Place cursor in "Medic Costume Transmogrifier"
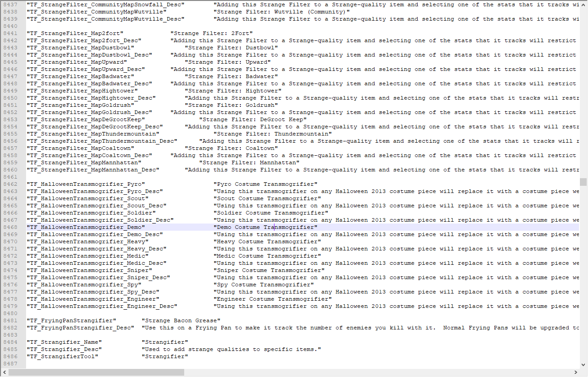Viewport: 588px width, 377px height. point(267,256)
